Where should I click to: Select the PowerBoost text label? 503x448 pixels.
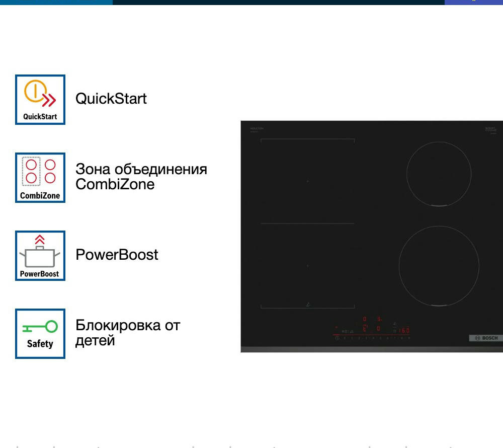coord(117,254)
